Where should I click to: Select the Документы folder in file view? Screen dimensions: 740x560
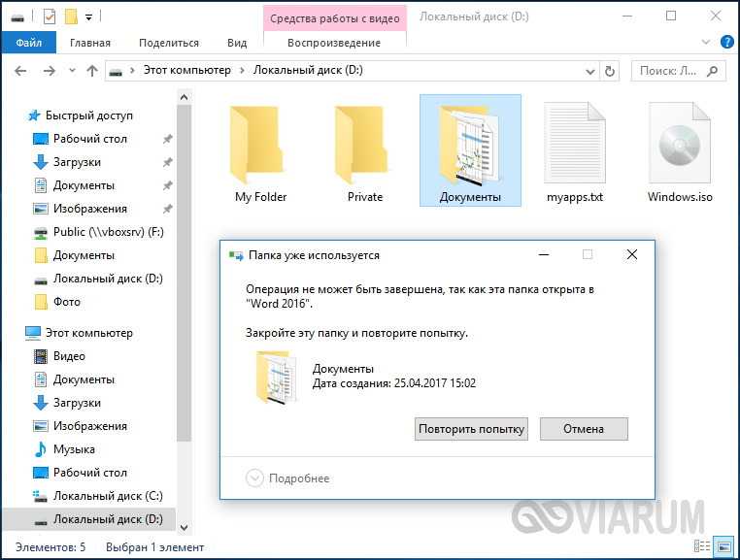coord(471,150)
